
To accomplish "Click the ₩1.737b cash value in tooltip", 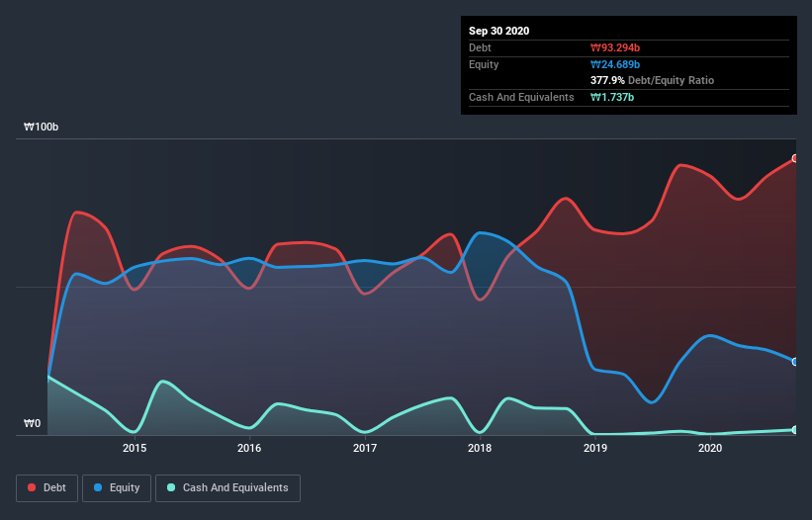I will click(612, 97).
